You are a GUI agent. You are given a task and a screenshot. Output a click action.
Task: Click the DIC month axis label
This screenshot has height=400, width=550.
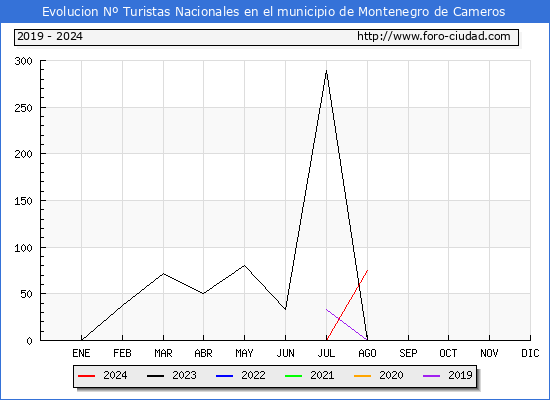coord(530,353)
